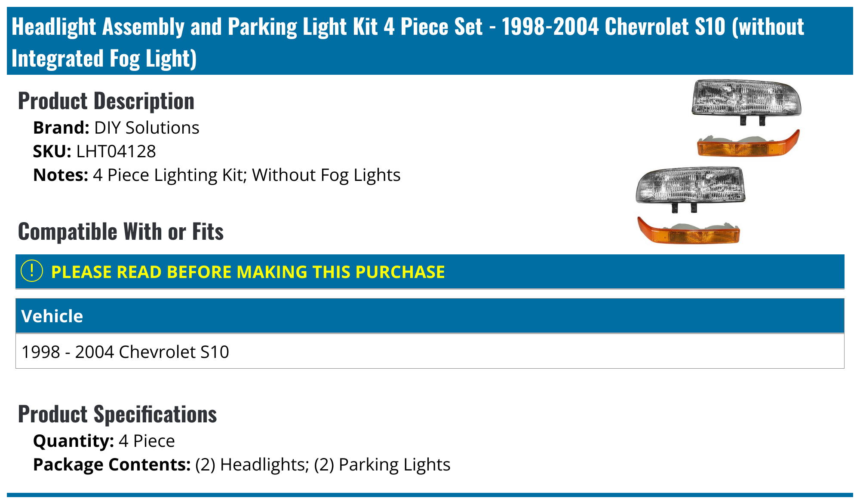Select the Vehicle table header
Image resolution: width=860 pixels, height=504 pixels.
click(x=52, y=316)
